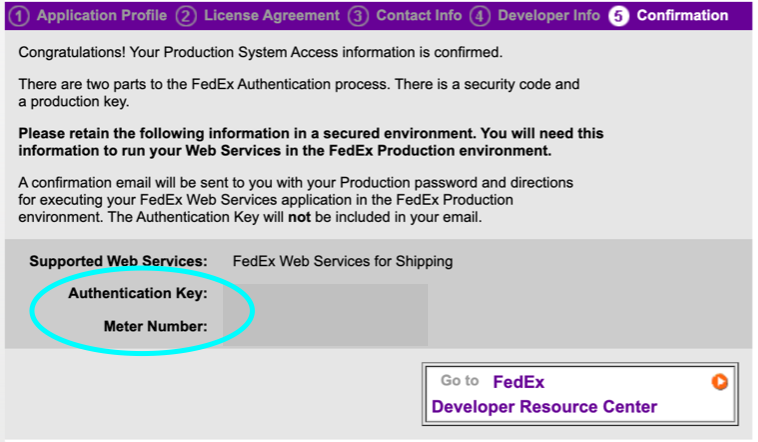Click the Meter Number value field
This screenshot has height=442, width=758.
(326, 327)
